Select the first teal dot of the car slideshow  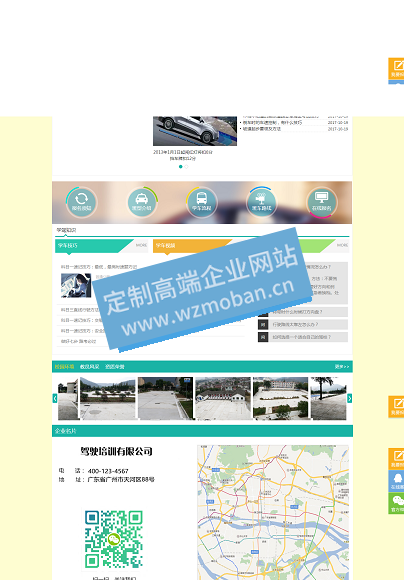(181, 167)
